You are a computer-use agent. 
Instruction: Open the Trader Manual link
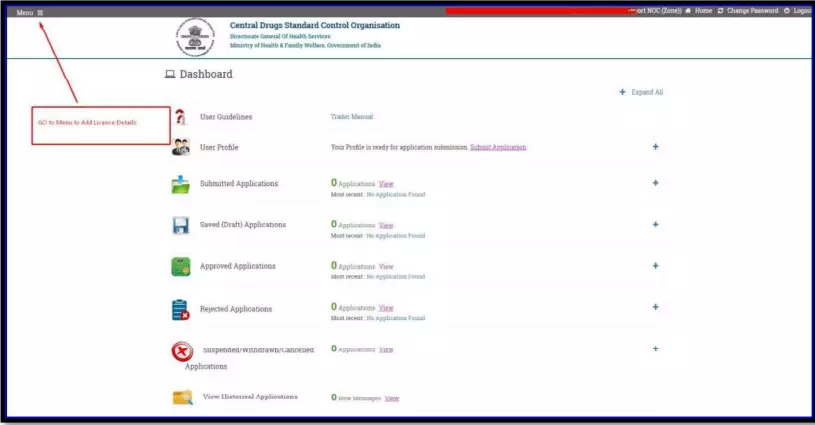tap(351, 117)
